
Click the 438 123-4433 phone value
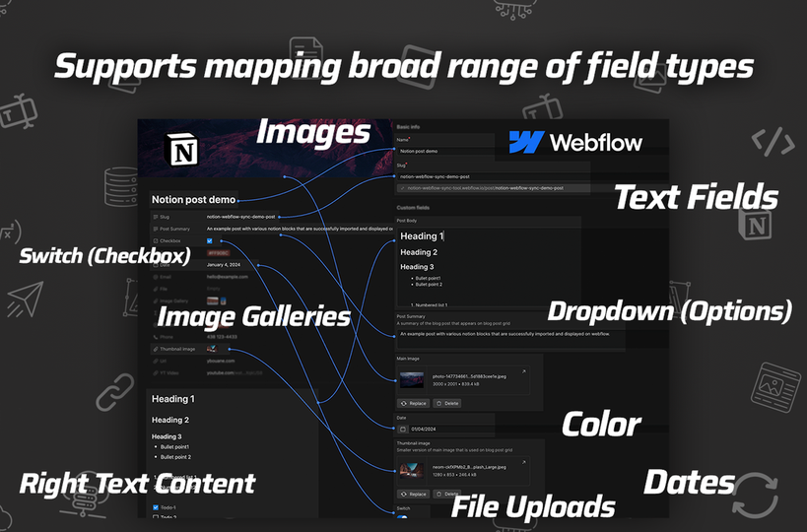222,337
